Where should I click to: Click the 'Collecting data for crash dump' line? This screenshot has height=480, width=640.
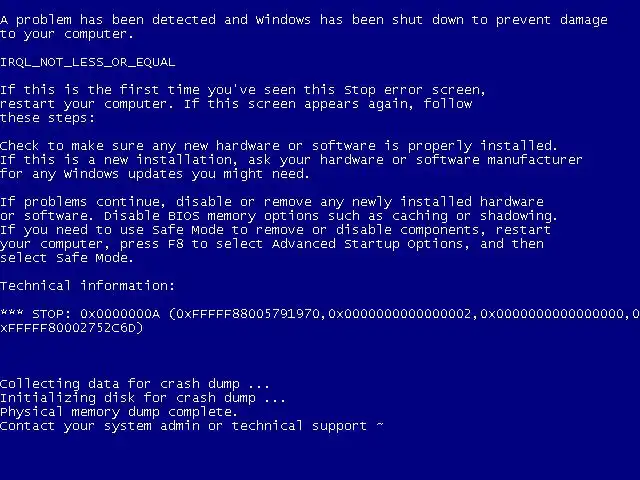tap(135, 384)
